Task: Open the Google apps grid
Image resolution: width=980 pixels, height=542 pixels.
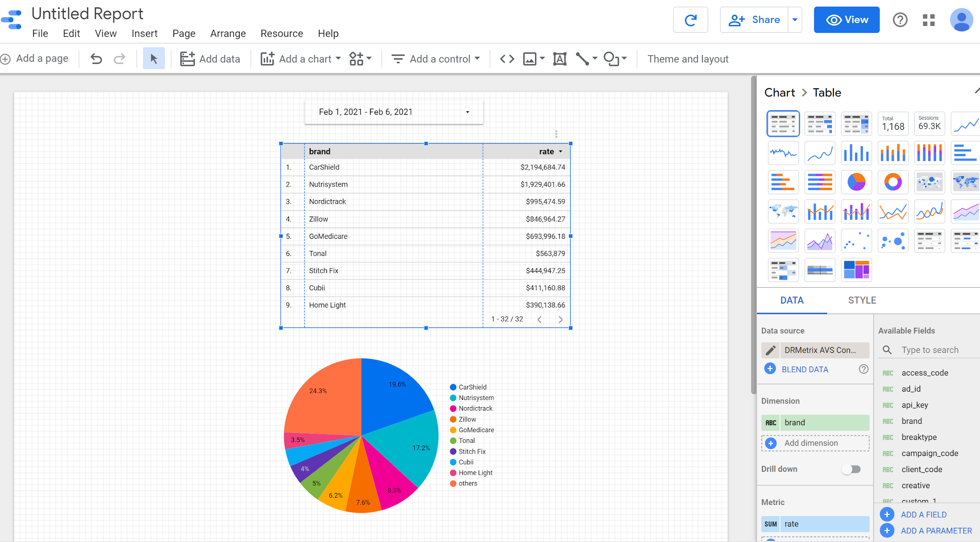Action: [929, 20]
